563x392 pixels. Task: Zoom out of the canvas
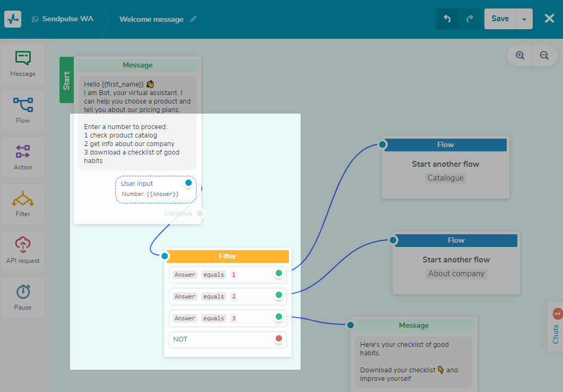(544, 55)
